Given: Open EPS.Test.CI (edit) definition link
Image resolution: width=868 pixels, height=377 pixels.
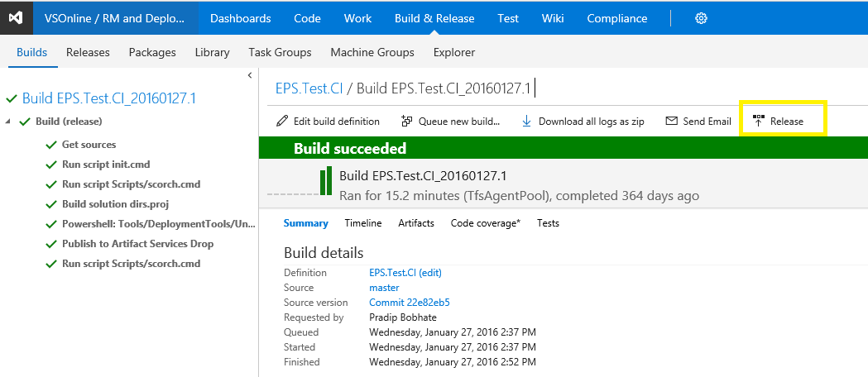Looking at the screenshot, I should click(x=405, y=273).
